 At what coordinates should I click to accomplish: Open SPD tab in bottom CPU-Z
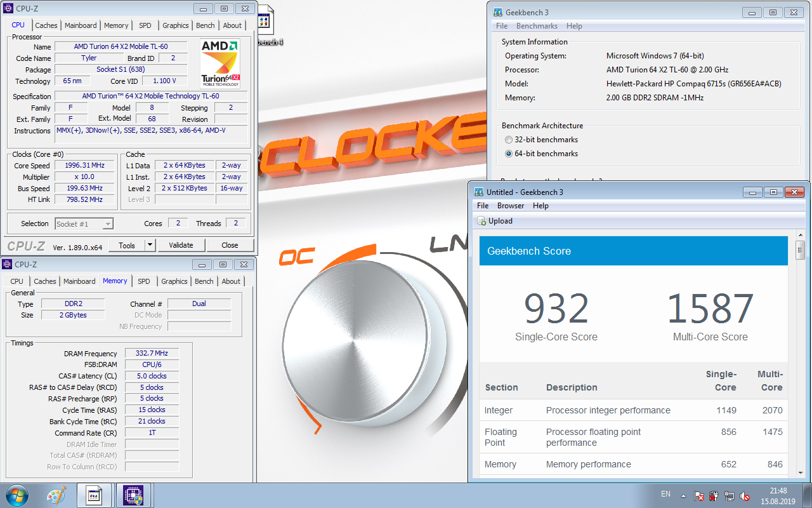coord(144,281)
